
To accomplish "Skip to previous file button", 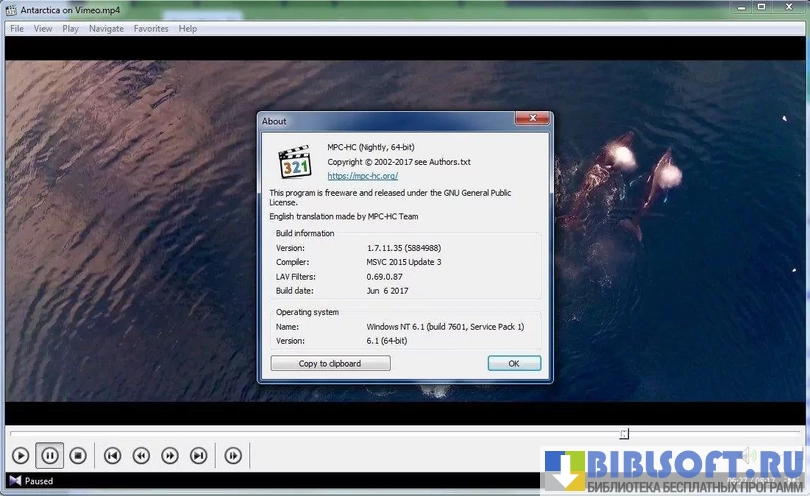I will coord(113,456).
